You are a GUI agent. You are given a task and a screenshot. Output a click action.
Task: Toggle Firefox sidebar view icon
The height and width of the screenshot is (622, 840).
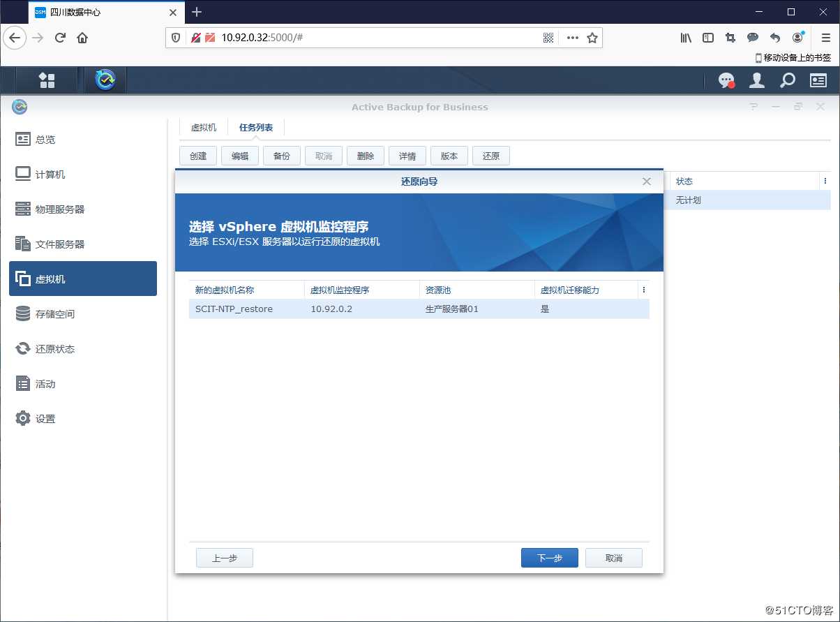pos(708,38)
